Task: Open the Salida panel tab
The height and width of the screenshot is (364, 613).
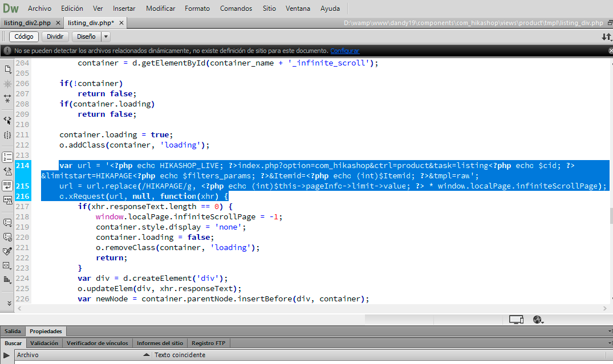Action: tap(13, 331)
